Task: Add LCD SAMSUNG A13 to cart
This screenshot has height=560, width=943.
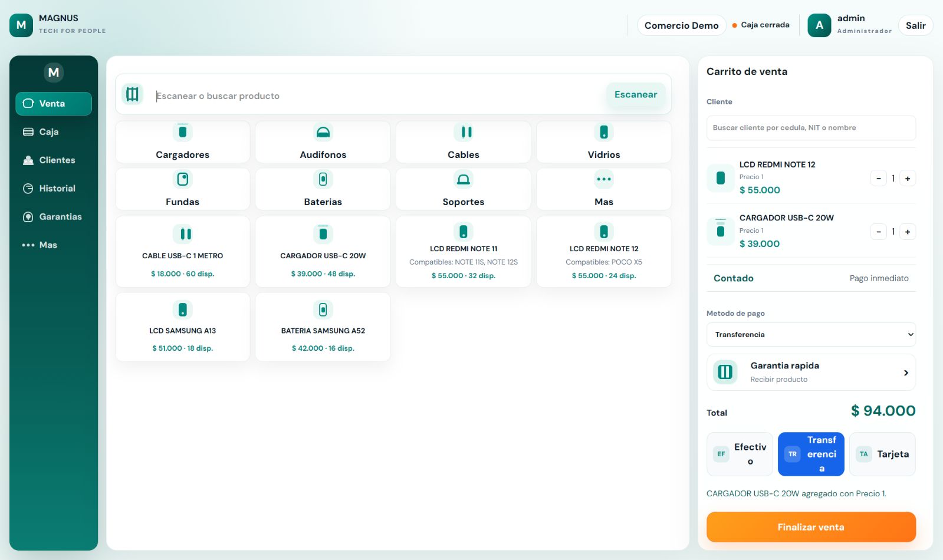Action: coord(183,327)
